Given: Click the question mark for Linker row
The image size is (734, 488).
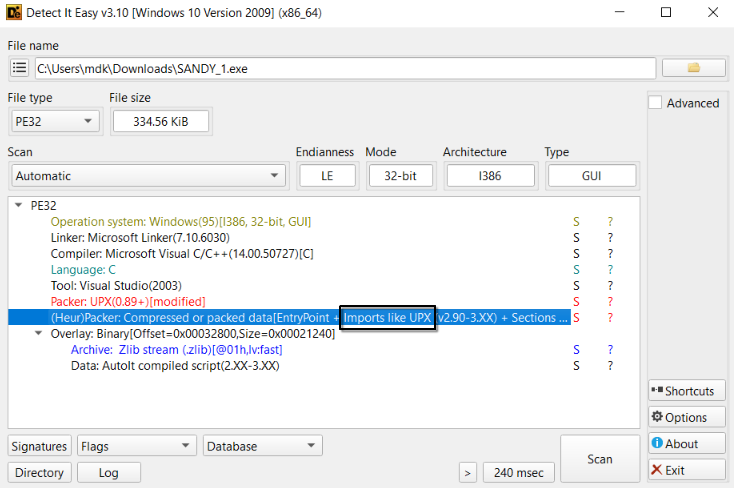Looking at the screenshot, I should [x=610, y=238].
